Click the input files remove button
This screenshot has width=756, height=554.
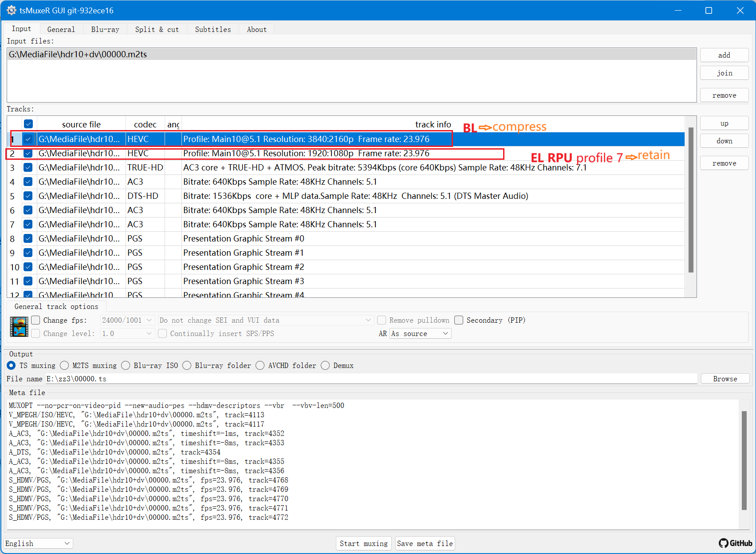724,95
